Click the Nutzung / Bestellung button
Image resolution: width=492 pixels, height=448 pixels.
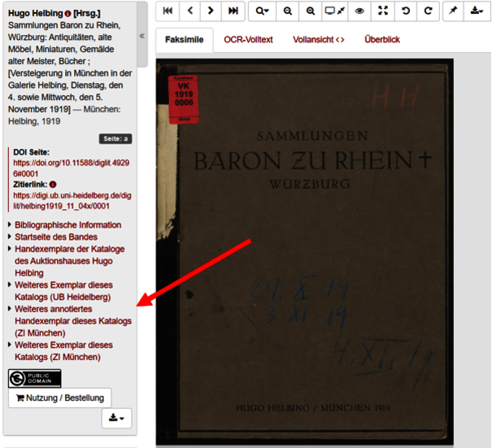pos(59,398)
